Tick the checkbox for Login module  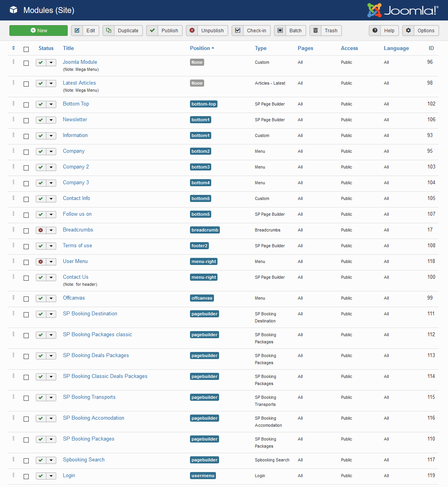(26, 476)
